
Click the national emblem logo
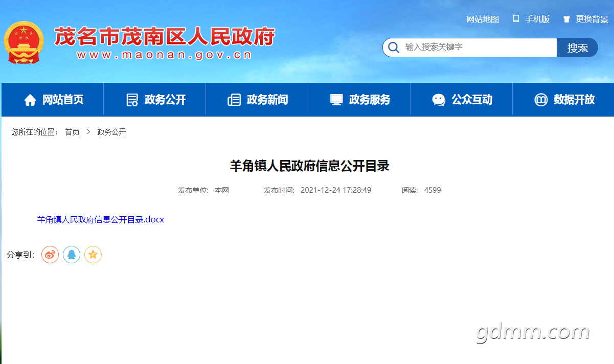[x=24, y=42]
